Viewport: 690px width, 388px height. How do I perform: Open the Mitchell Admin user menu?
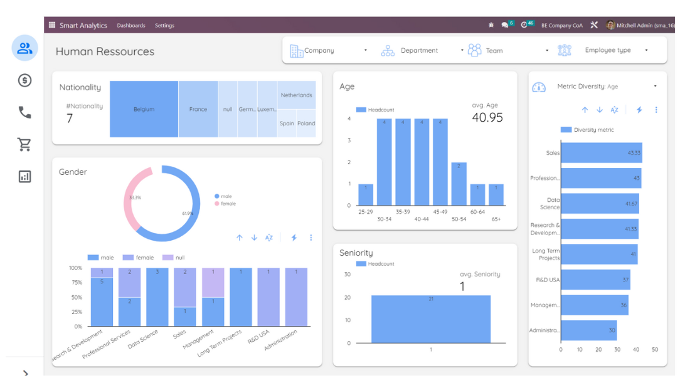[x=640, y=25]
